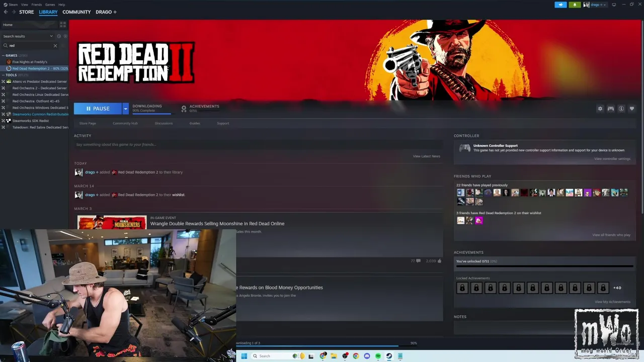The height and width of the screenshot is (362, 644).
Task: Clear the library search text
Action: tap(55, 46)
